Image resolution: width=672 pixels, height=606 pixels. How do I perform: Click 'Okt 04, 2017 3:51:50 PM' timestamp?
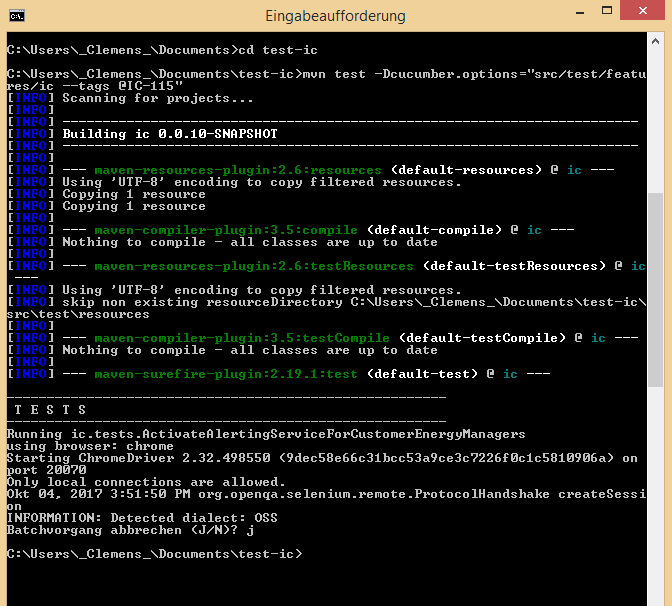99,494
